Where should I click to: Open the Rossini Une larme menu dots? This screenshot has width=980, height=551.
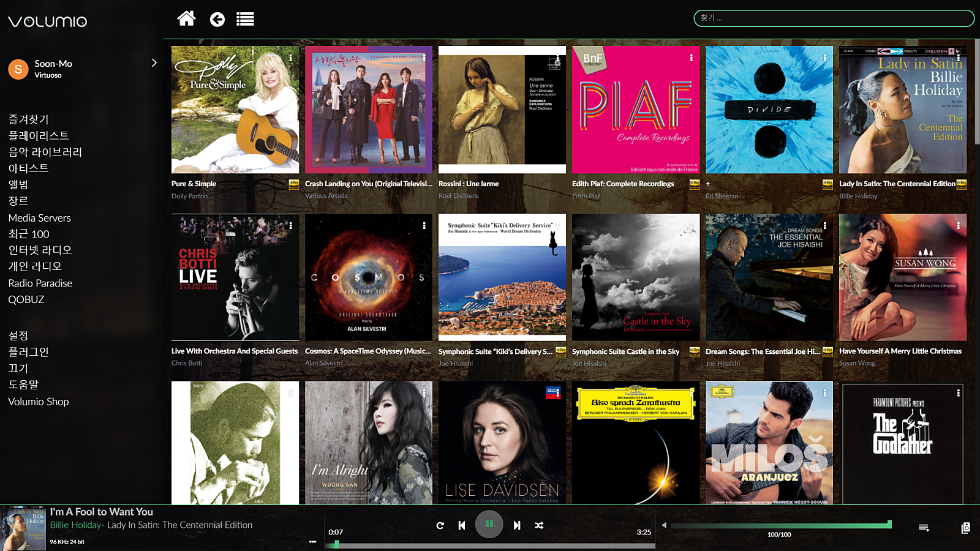(557, 58)
